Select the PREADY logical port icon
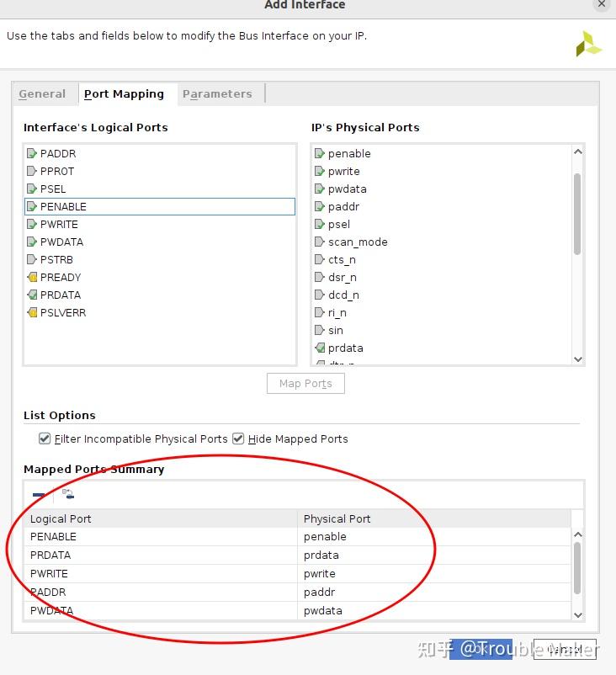Screen dimensions: 616x675 [32, 277]
